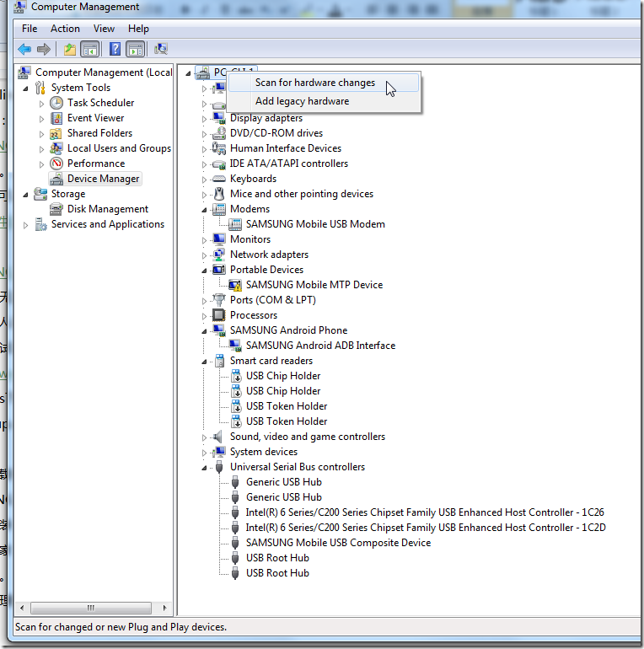This screenshot has width=644, height=649.
Task: Select the Human Interface Devices category
Action: pyautogui.click(x=286, y=148)
